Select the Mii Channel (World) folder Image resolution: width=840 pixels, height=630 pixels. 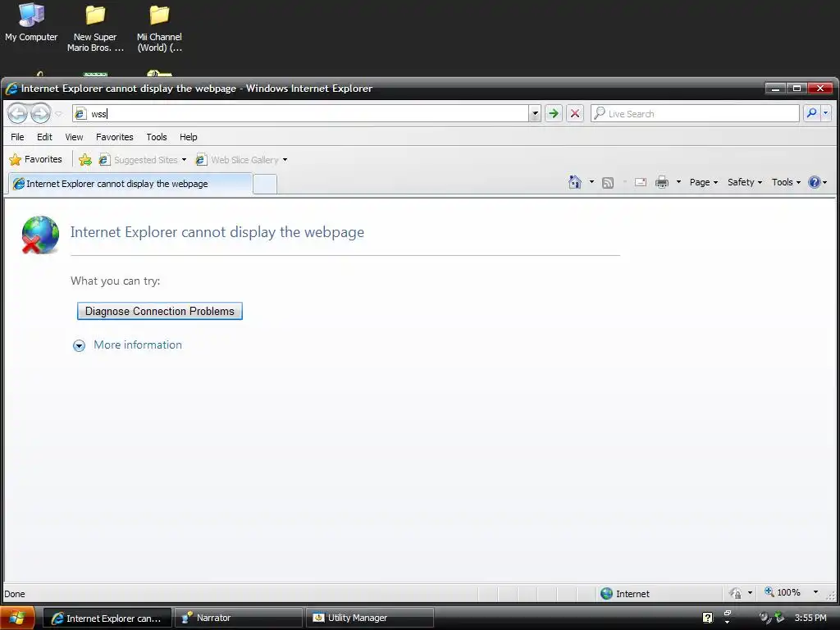pos(159,27)
